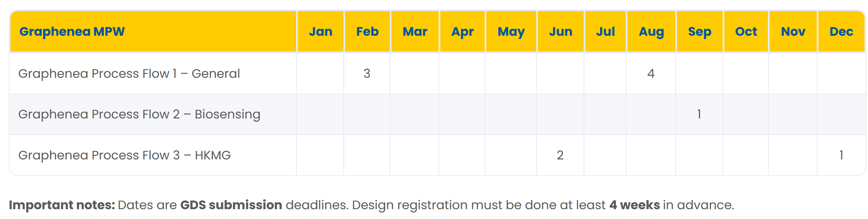The image size is (868, 219).
Task: Click the Graphenea MPW column header
Action: point(72,32)
